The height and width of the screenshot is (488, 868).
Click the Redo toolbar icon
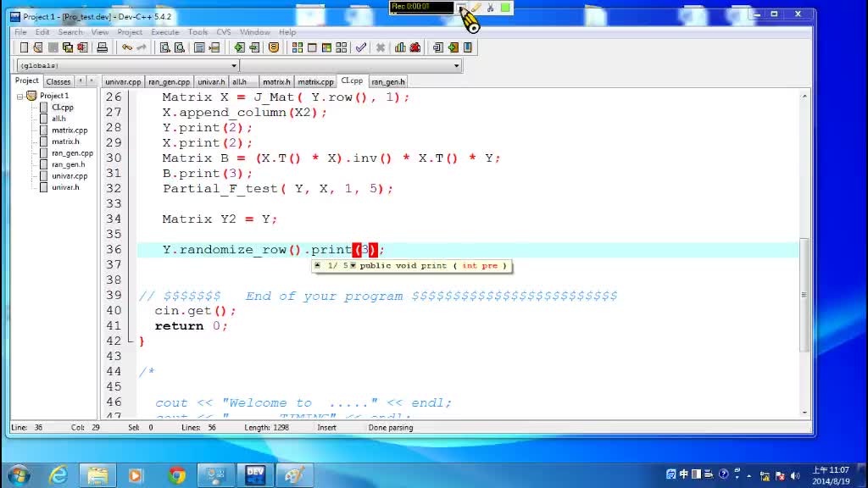(142, 47)
